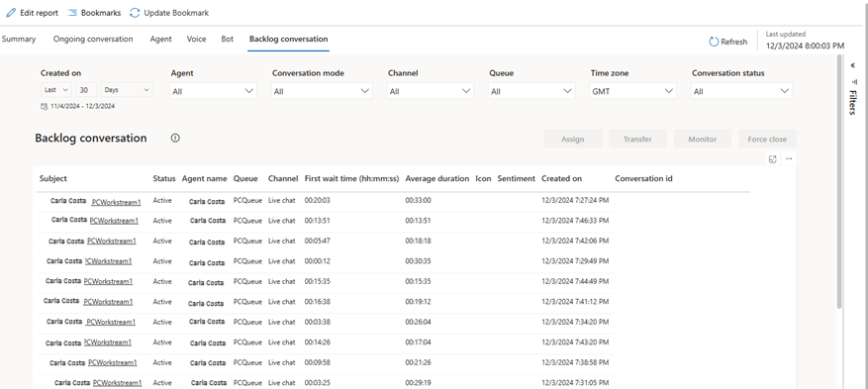Open PCWorkstream1 link in 7:29:49 PM row
The width and height of the screenshot is (868, 389).
109,261
